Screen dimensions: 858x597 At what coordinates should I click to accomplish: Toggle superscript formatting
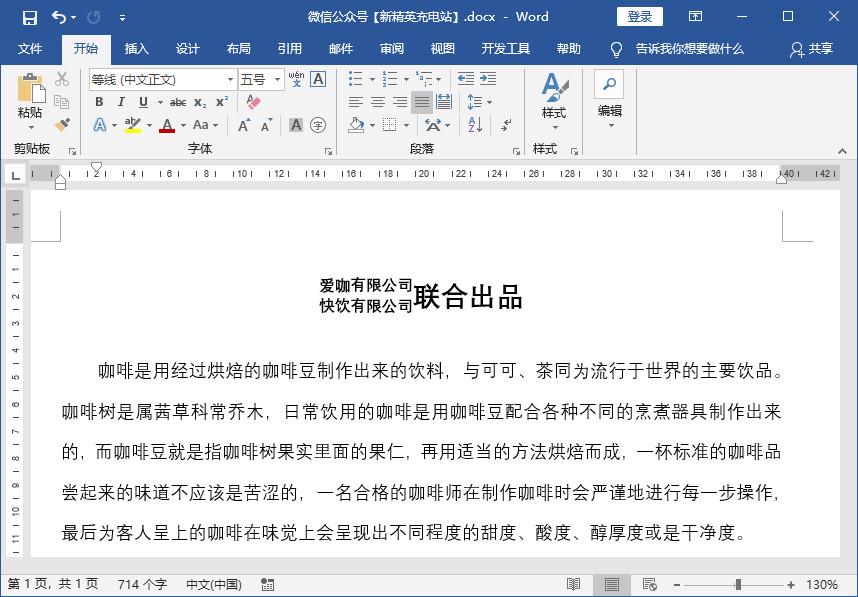tap(222, 102)
